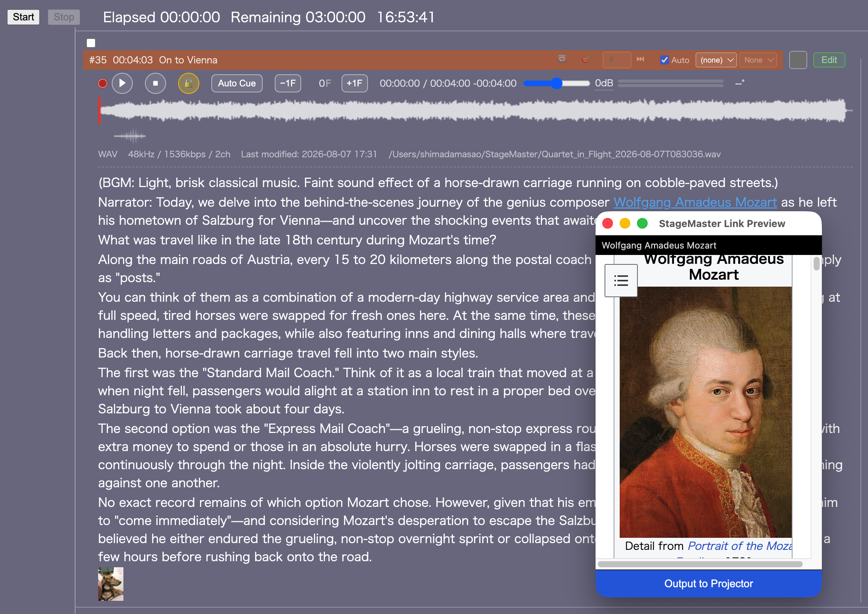
Task: Toggle the loop icon in the cue header
Action: coord(562,58)
